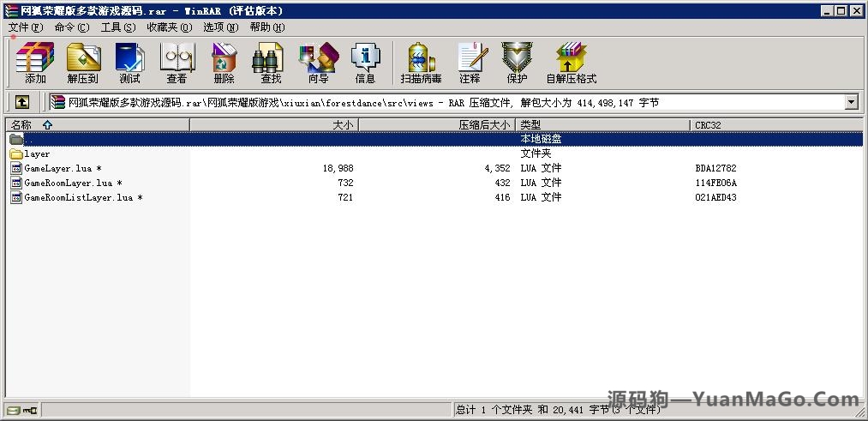Click the 解压到 (Extract to) toolbar icon
The image size is (868, 421).
83,57
